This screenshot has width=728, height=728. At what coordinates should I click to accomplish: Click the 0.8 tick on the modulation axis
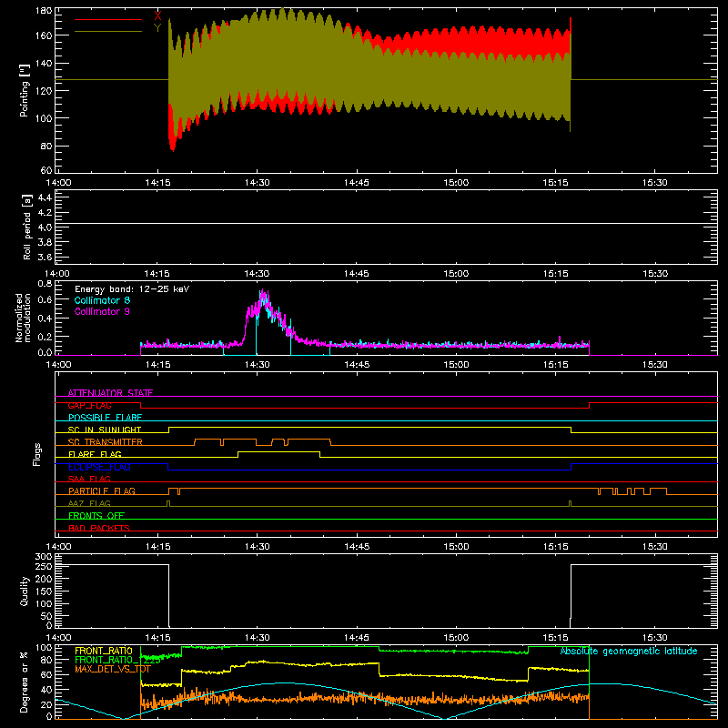pyautogui.click(x=45, y=283)
